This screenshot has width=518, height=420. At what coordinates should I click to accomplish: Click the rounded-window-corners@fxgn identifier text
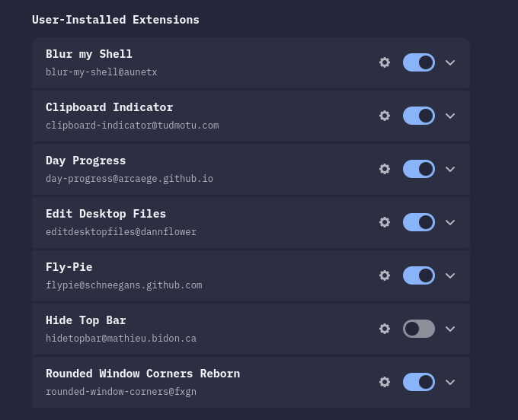click(121, 392)
